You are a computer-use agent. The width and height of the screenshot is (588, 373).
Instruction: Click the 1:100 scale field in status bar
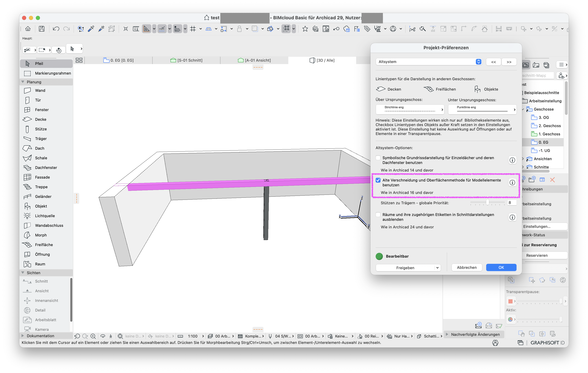193,336
